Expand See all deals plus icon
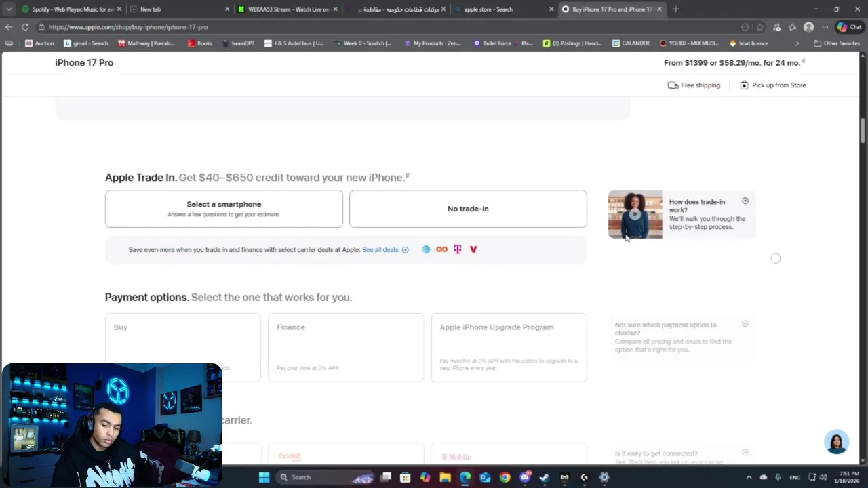 pyautogui.click(x=405, y=250)
